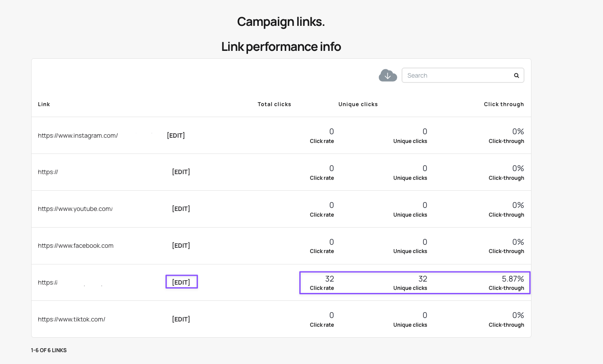Focus the Search input field
The width and height of the screenshot is (603, 364).
[x=456, y=75]
